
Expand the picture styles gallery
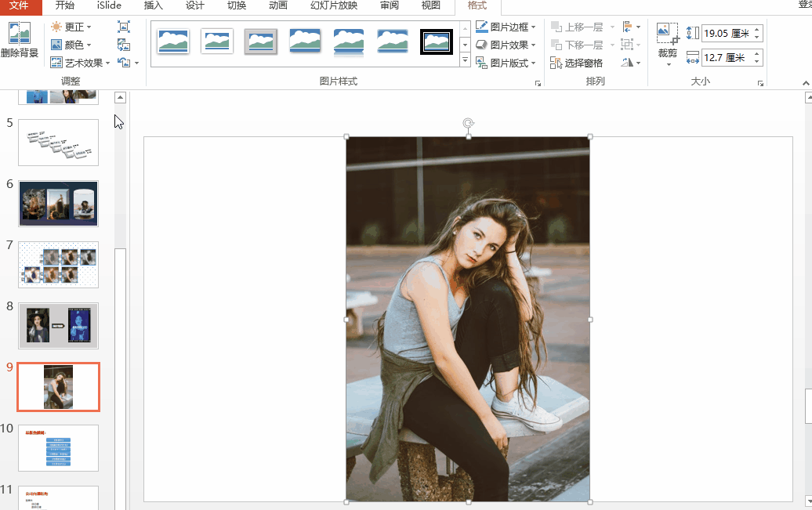pos(465,61)
